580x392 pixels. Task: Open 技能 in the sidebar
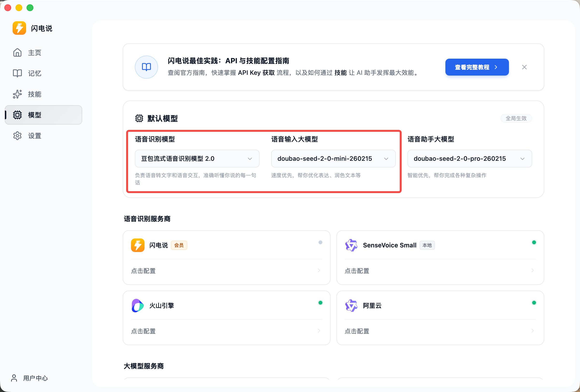tap(43, 94)
